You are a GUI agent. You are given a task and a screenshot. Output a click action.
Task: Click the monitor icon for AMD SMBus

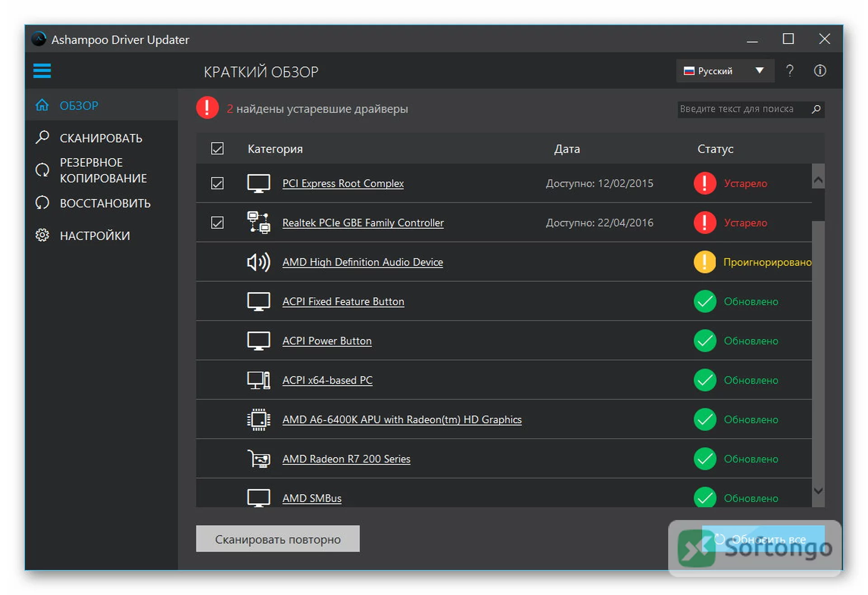[259, 498]
